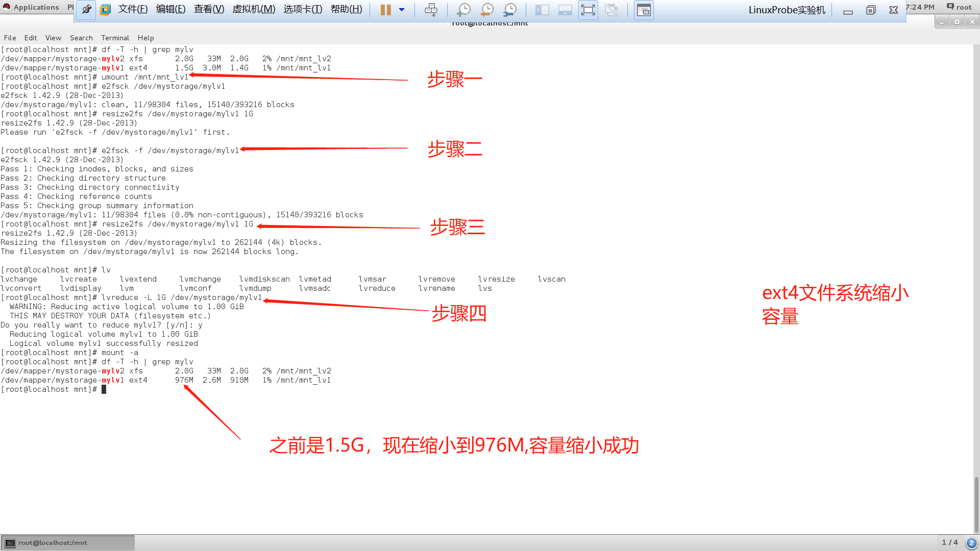Click the console view icon
The width and height of the screenshot is (980, 551).
[x=644, y=10]
